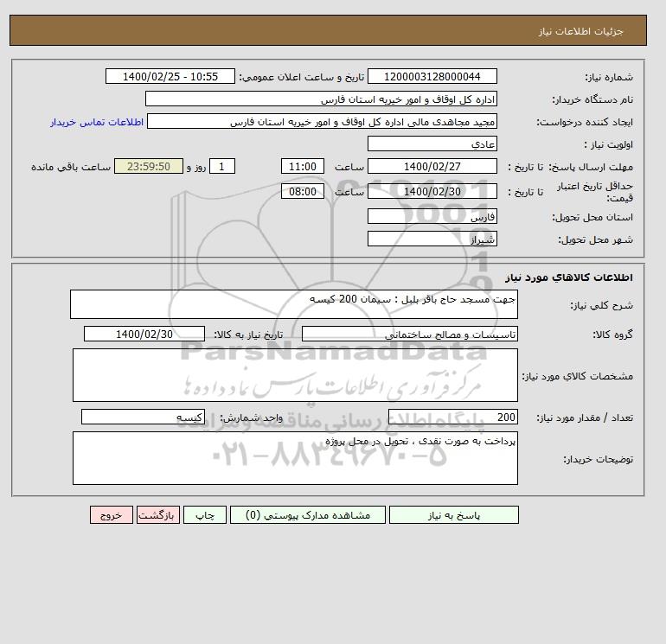
Task: Click the priority field عادی
Action: tap(432, 143)
